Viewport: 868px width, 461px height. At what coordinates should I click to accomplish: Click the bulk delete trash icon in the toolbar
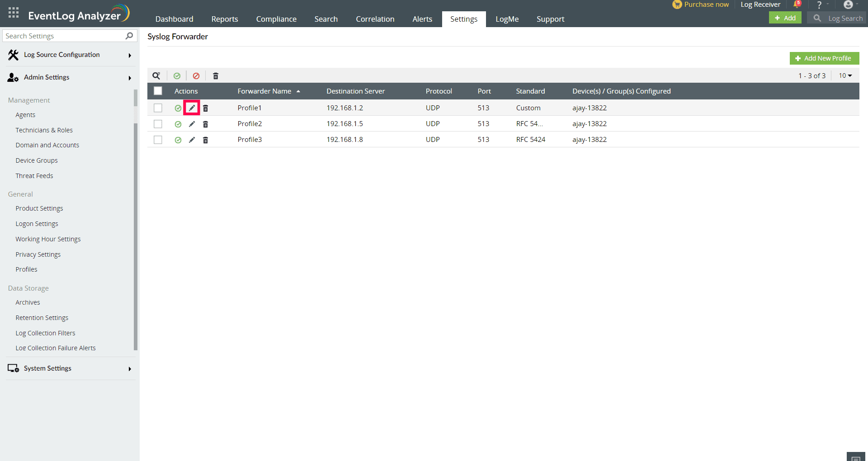216,75
